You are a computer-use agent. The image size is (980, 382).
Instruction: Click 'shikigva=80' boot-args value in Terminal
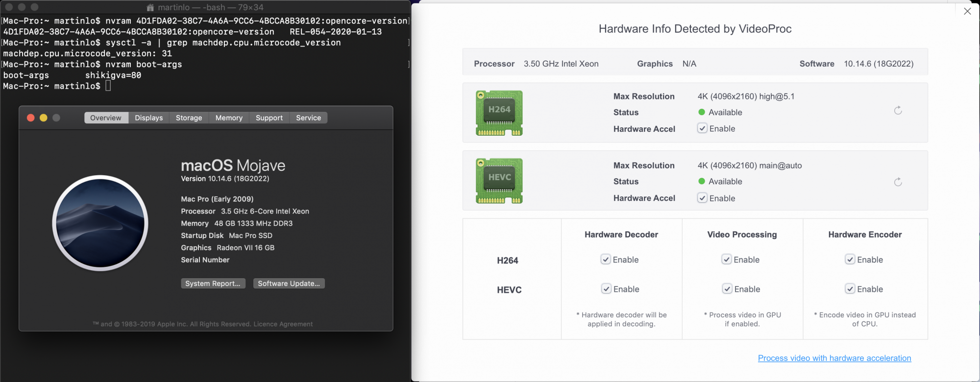click(x=113, y=75)
